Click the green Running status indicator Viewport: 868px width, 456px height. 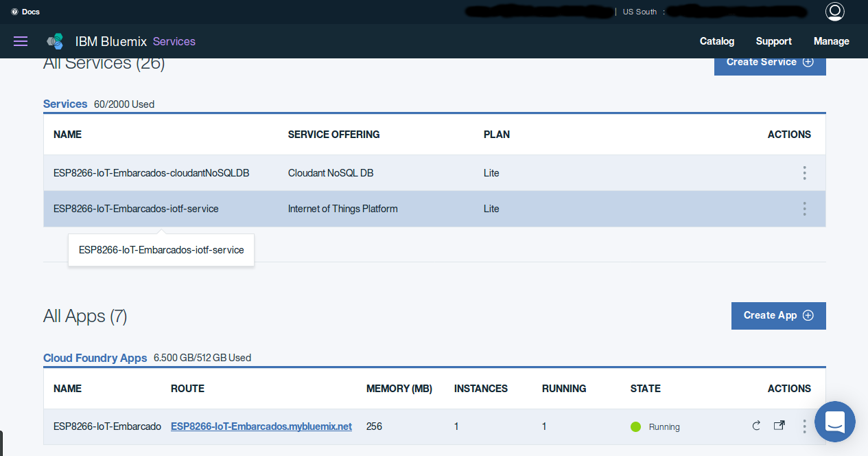click(x=635, y=427)
